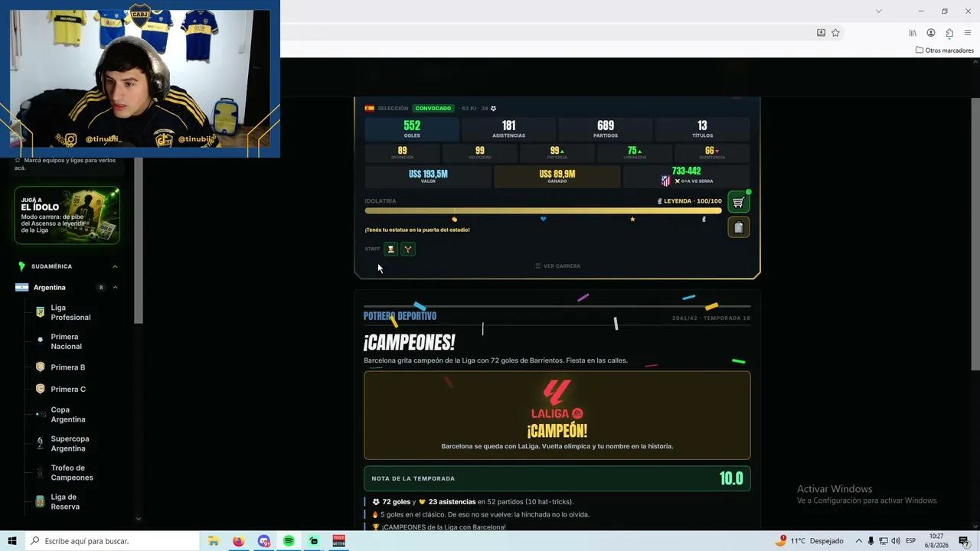The height and width of the screenshot is (551, 980).
Task: Open the suitcase transfer button
Action: click(738, 227)
